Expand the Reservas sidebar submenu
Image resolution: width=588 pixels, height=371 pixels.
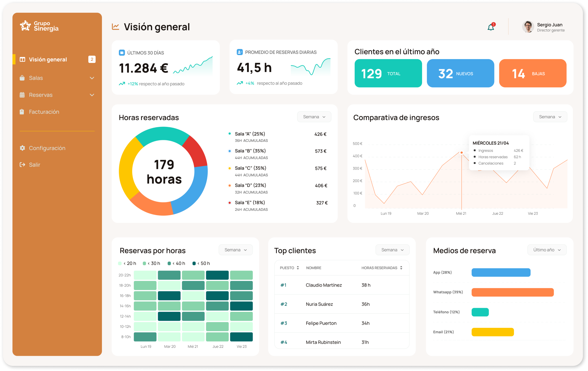tap(92, 95)
